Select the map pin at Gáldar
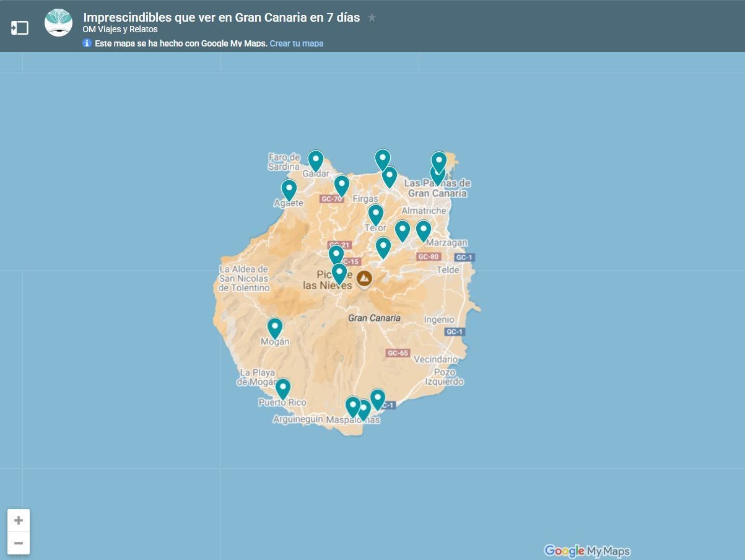Viewport: 745px width, 560px height. (316, 161)
